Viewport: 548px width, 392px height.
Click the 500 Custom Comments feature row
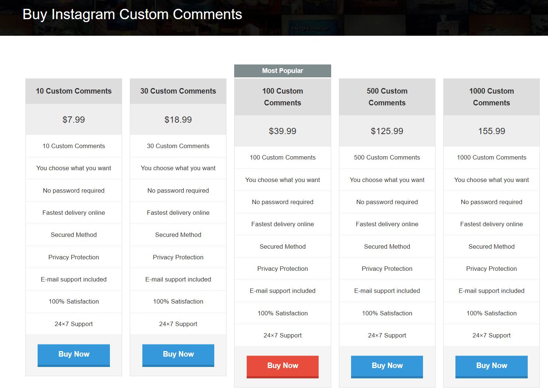tap(387, 157)
